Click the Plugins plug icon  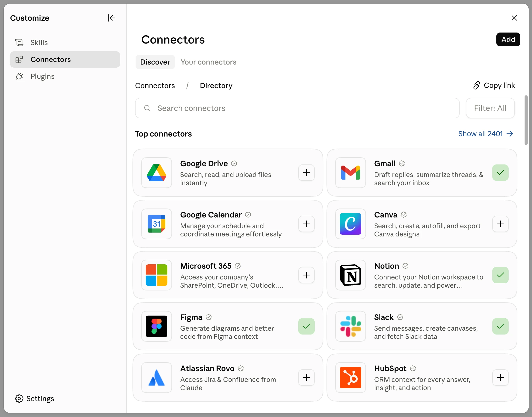(x=19, y=76)
